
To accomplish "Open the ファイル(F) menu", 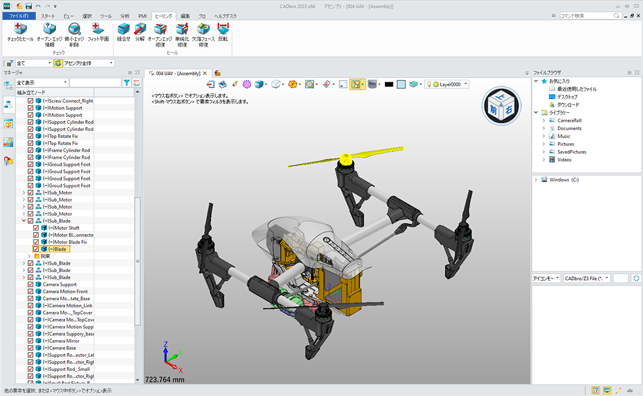I will coord(19,16).
